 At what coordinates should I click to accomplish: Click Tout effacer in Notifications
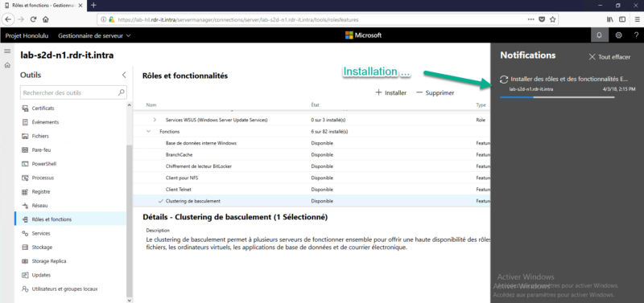click(x=609, y=57)
